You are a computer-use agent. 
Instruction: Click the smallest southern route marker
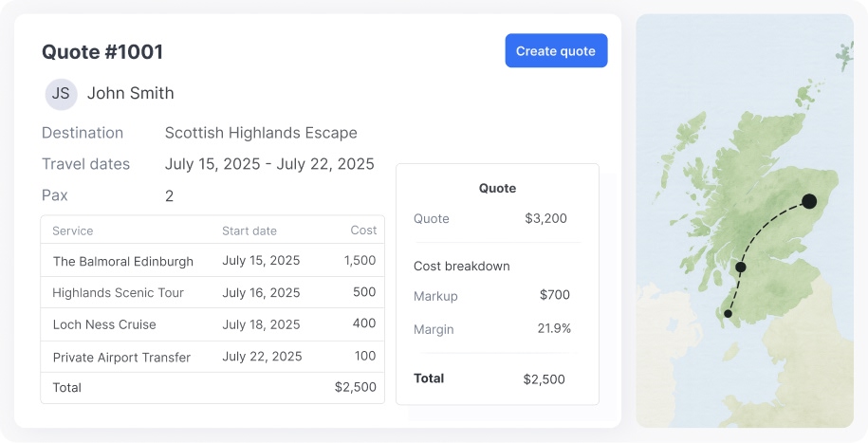(x=728, y=313)
